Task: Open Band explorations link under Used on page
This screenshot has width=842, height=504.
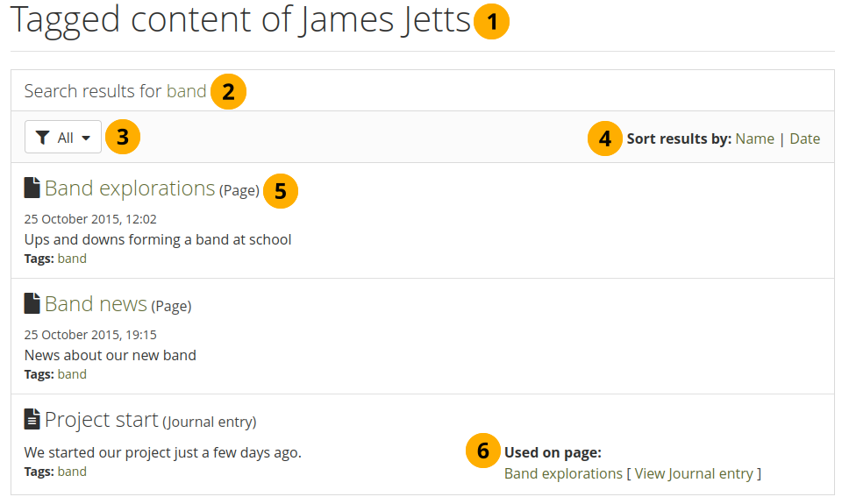Action: pyautogui.click(x=563, y=473)
